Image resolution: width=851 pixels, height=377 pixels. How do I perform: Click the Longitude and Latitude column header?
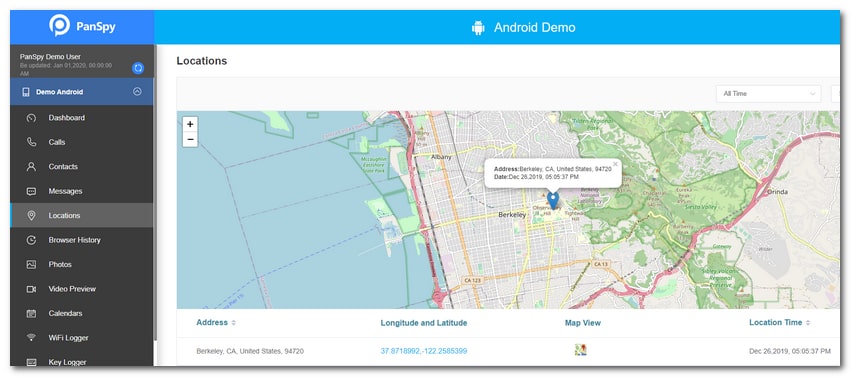click(424, 323)
